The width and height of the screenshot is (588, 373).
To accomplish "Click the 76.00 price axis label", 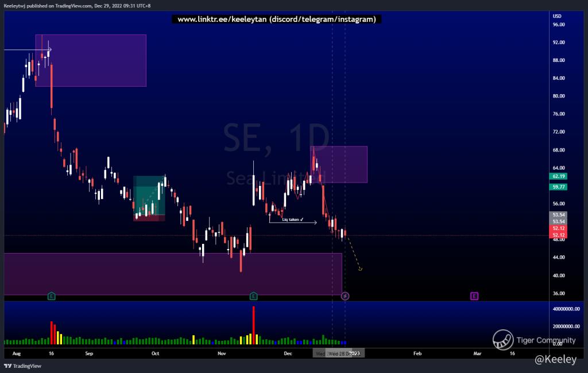I will pyautogui.click(x=558, y=114).
